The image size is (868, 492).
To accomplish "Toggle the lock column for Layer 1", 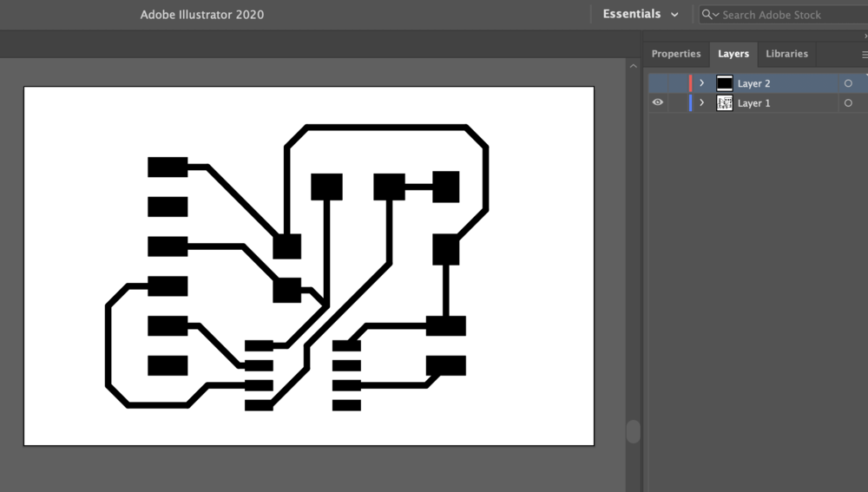I will pos(677,103).
